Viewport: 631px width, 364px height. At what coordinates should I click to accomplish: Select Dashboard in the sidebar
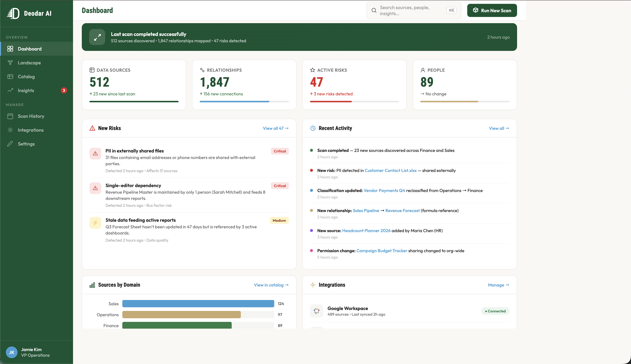30,49
